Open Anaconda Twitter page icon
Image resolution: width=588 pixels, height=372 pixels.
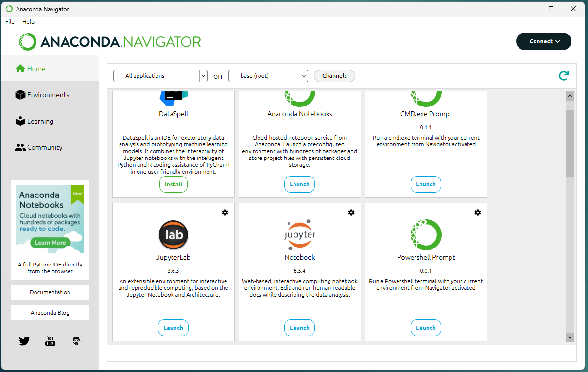tap(24, 341)
